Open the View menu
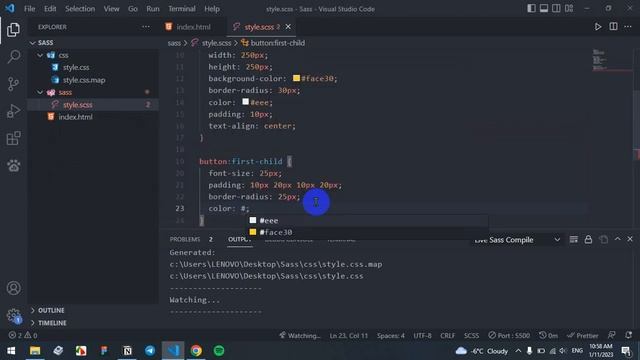Image resolution: width=640 pixels, height=360 pixels. coord(111,9)
